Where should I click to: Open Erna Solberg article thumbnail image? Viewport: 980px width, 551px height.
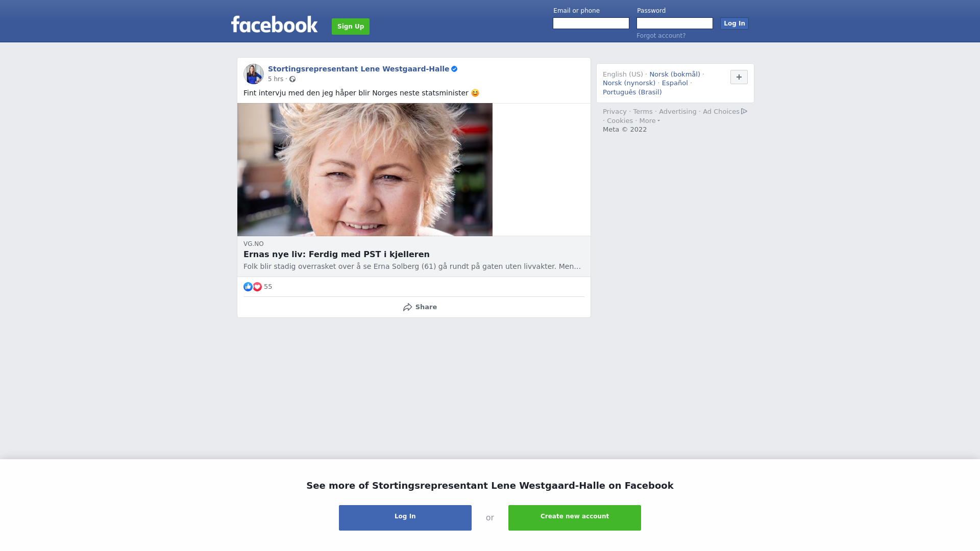click(365, 169)
